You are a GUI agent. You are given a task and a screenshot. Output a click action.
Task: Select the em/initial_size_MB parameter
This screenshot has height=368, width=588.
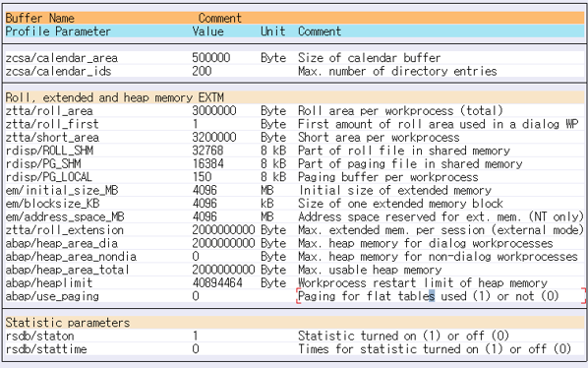tap(62, 190)
